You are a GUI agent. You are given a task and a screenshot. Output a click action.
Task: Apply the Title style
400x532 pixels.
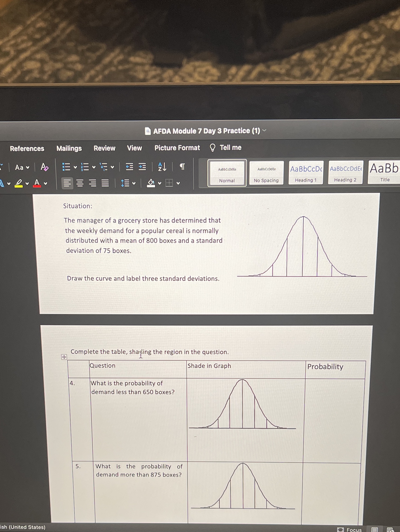coord(384,172)
